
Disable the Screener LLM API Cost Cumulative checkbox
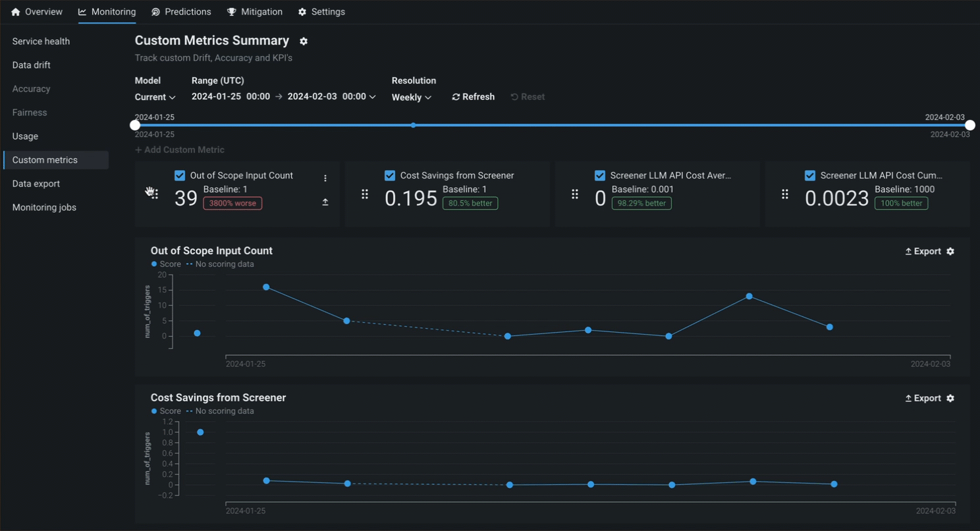point(810,176)
